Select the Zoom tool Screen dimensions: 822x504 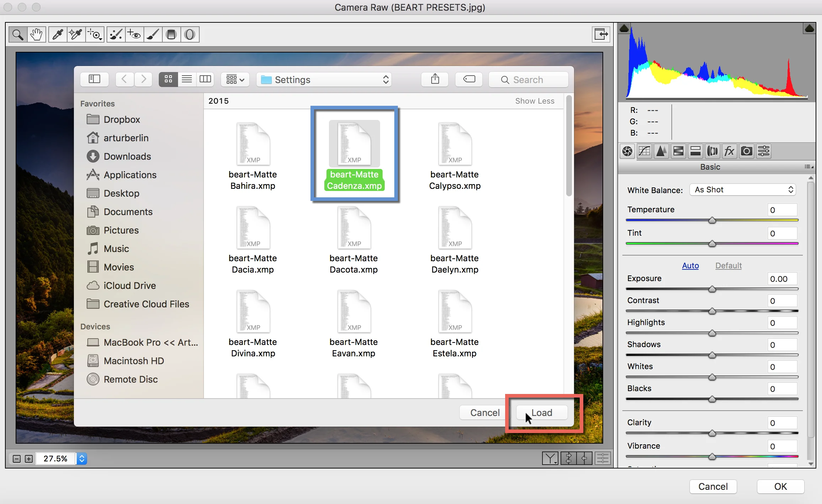(x=18, y=34)
